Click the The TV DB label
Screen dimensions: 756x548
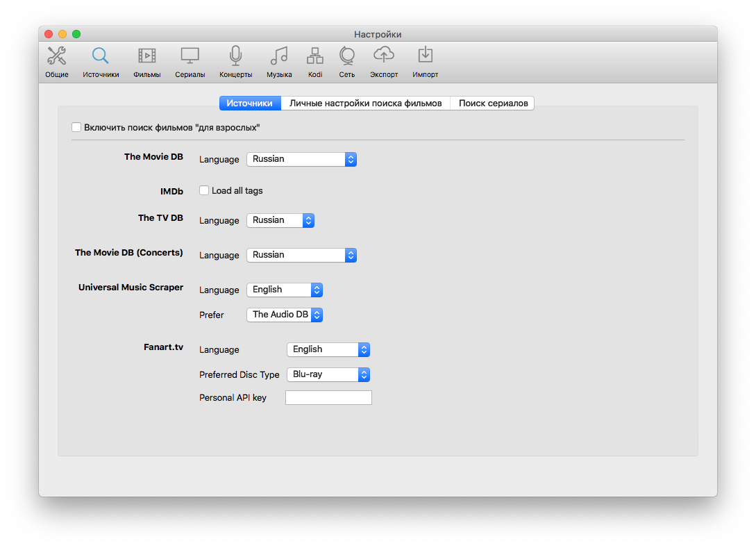click(160, 217)
